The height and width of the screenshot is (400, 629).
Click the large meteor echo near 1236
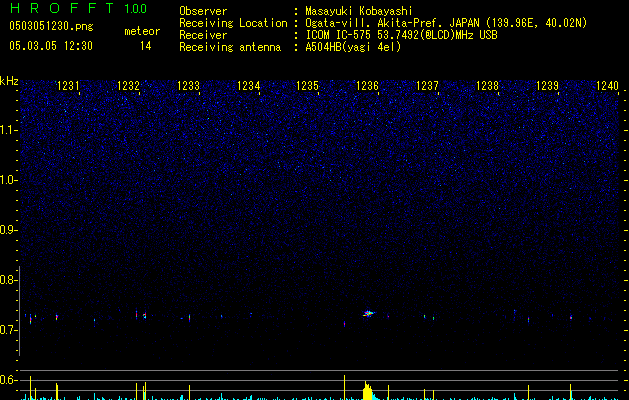tap(368, 313)
